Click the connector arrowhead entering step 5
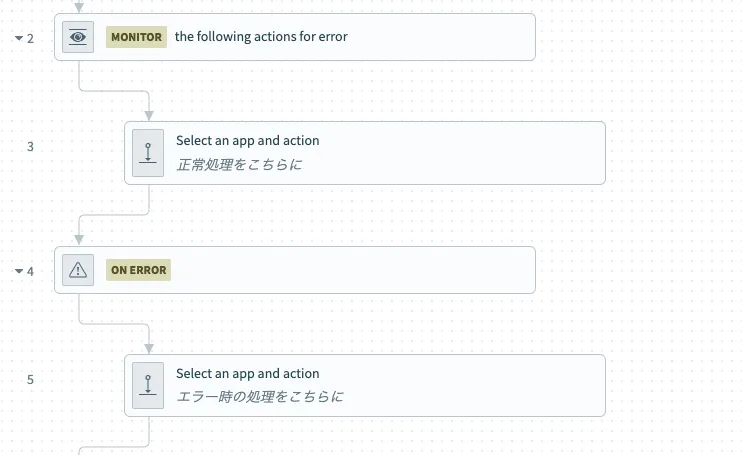 click(x=149, y=348)
